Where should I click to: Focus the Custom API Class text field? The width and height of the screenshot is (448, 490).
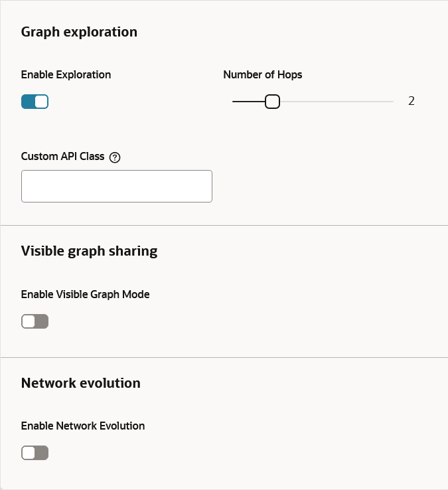[117, 187]
